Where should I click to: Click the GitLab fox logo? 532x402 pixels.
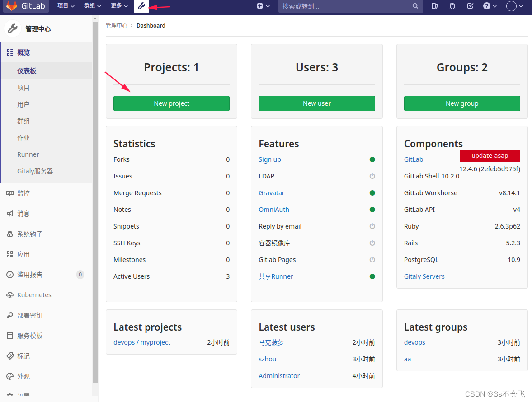12,6
